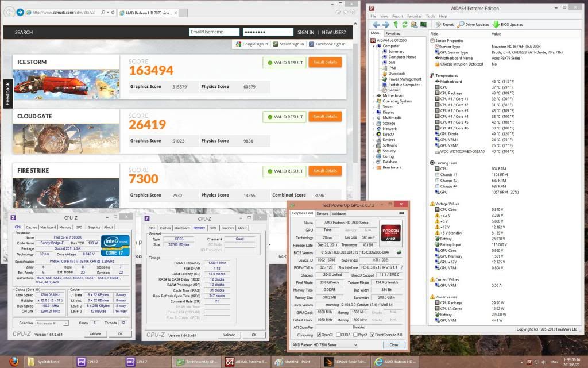
Task: Open the File menu in AIDA64
Action: pos(373,17)
